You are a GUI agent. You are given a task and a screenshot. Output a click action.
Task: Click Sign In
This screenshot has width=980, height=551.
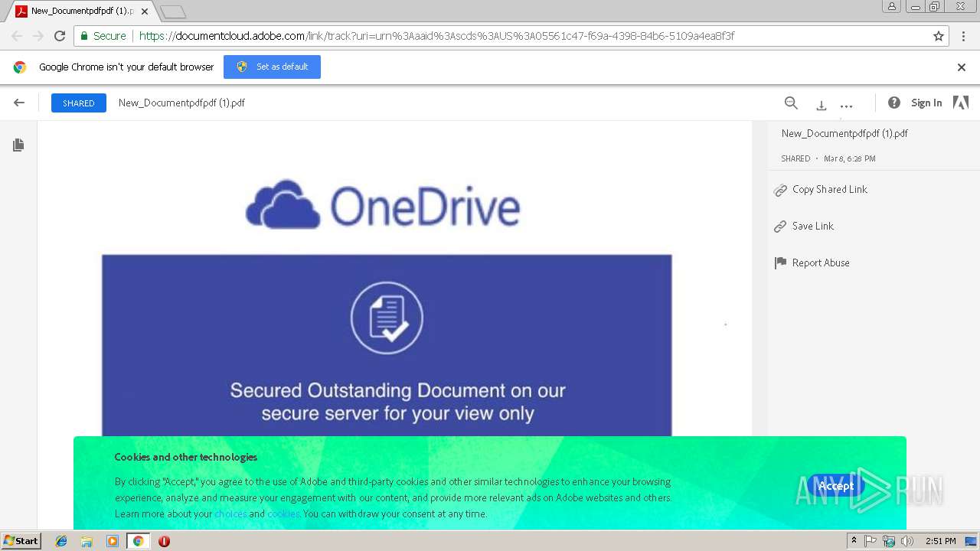(926, 103)
